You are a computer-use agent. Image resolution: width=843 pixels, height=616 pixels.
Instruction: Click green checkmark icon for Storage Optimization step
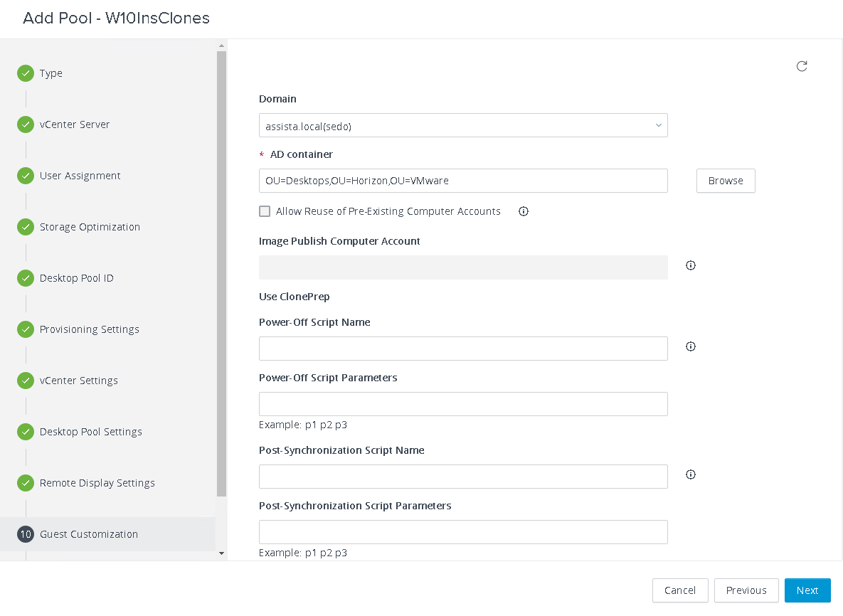pyautogui.click(x=26, y=227)
